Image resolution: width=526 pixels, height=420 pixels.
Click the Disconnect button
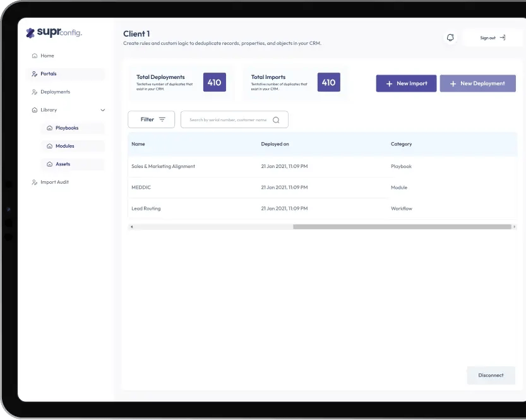pyautogui.click(x=491, y=375)
